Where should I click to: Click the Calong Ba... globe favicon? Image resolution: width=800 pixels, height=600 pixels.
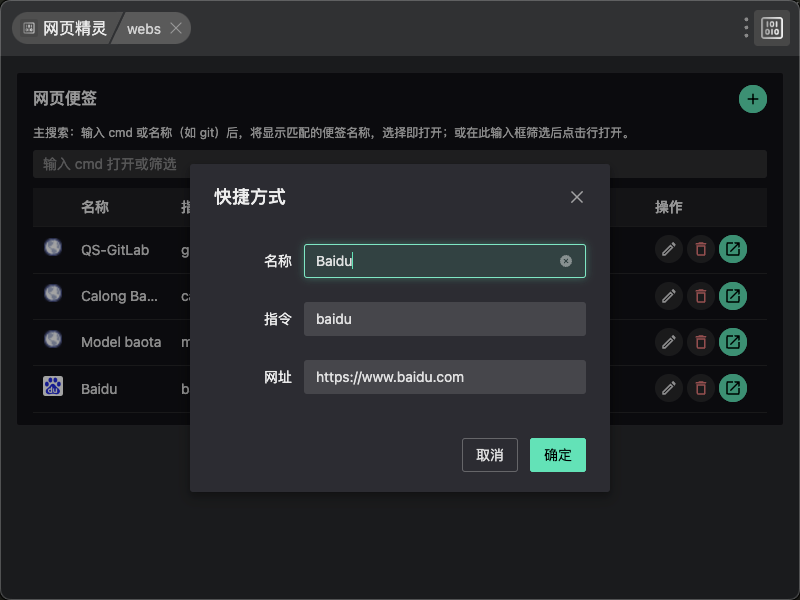[x=53, y=293]
